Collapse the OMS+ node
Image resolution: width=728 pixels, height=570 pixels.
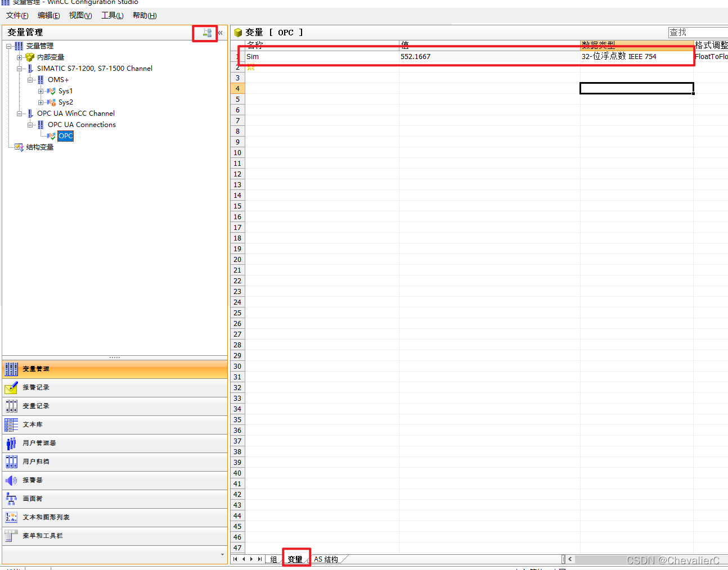pos(30,80)
